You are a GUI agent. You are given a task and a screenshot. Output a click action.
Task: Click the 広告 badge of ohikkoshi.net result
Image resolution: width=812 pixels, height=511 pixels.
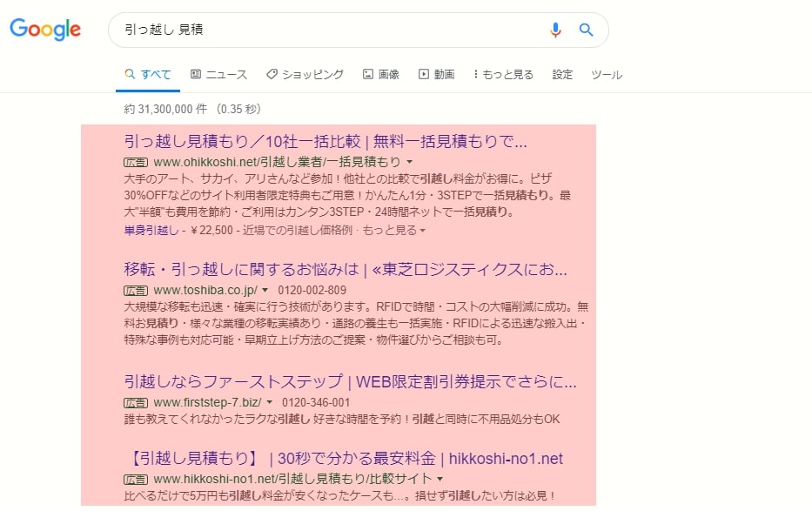[136, 163]
